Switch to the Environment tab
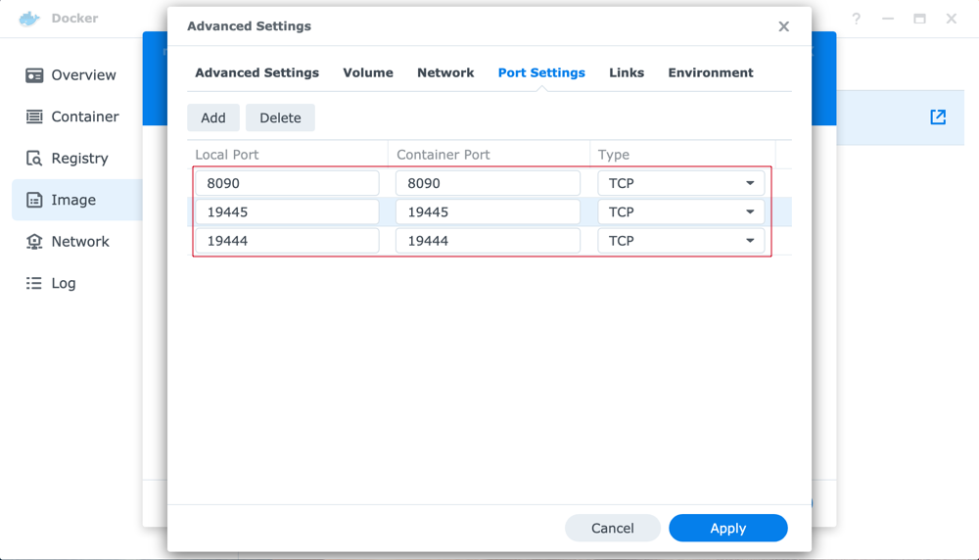The image size is (979, 560). pyautogui.click(x=711, y=73)
